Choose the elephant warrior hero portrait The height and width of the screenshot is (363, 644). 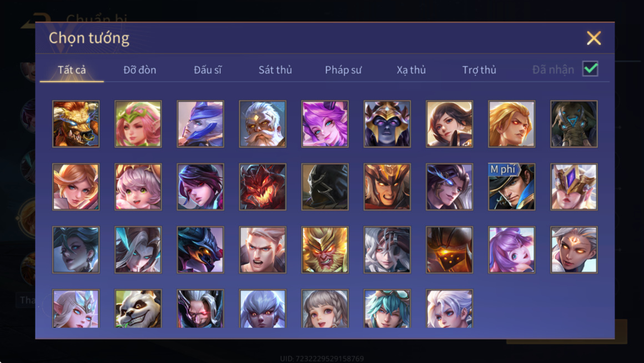[x=573, y=124]
